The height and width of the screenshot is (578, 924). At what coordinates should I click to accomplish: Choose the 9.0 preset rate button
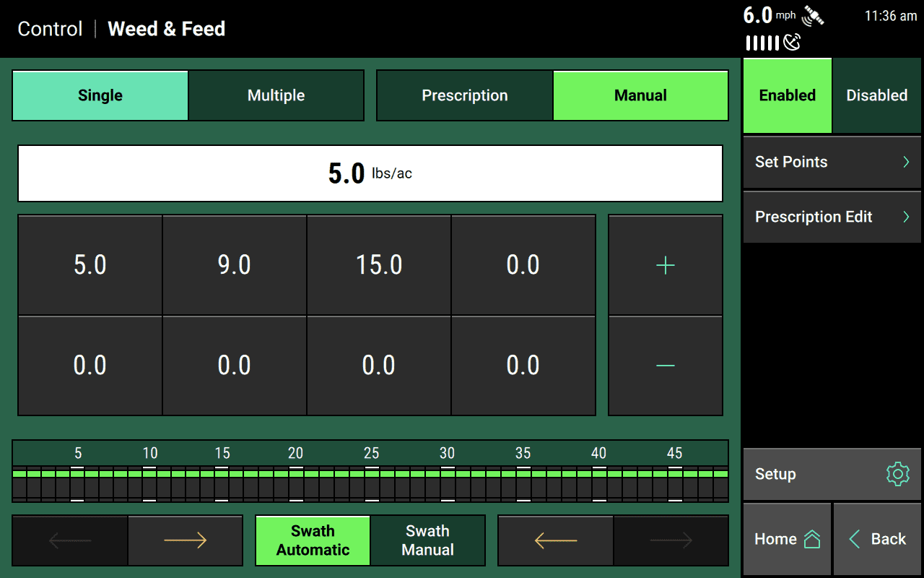pos(235,265)
